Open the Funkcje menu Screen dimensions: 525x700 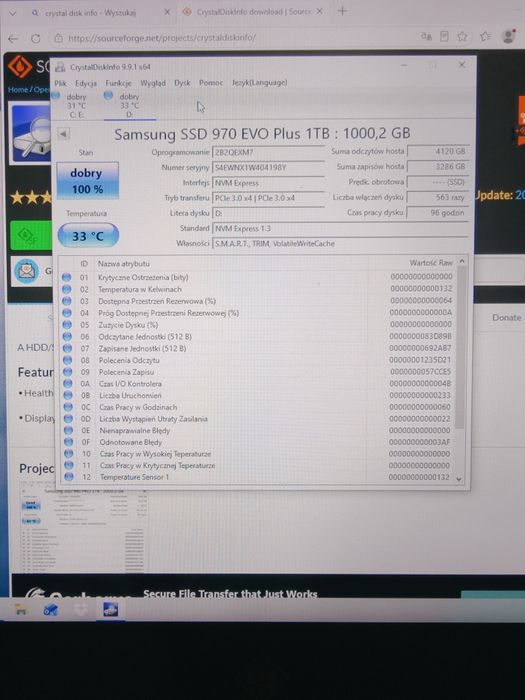click(118, 83)
